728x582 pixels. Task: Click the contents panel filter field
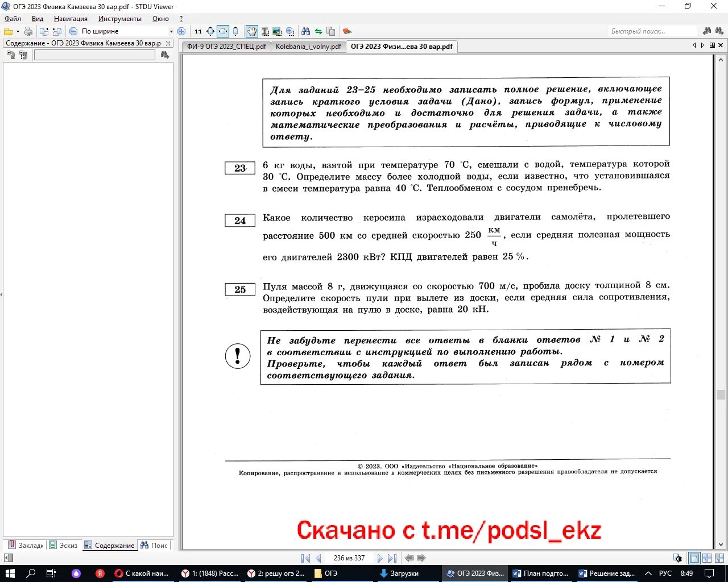click(94, 55)
